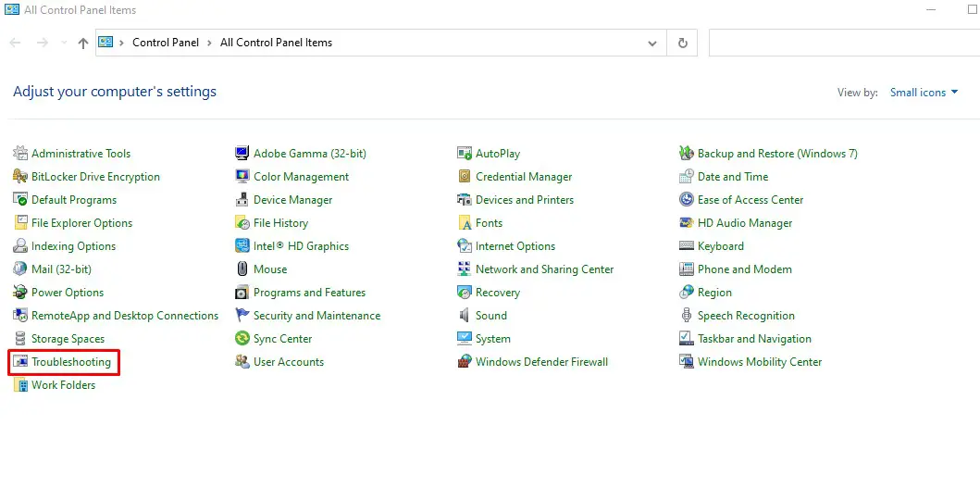Click the Backup and Restore icon
This screenshot has width=980, height=500.
687,154
